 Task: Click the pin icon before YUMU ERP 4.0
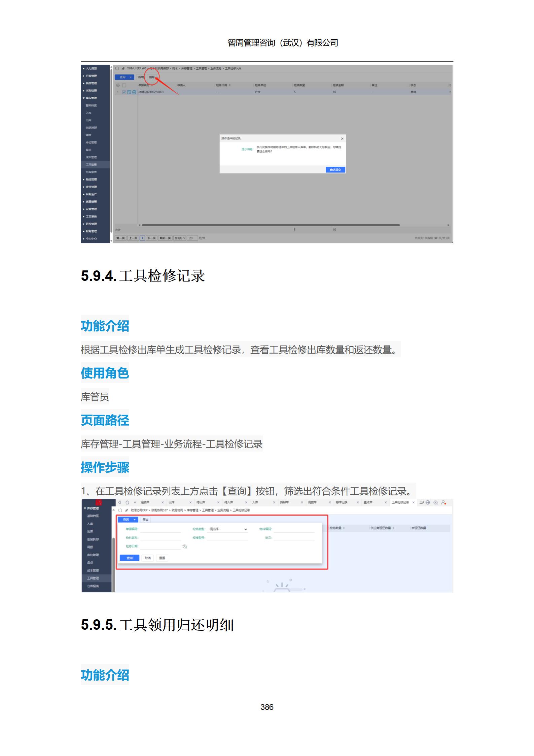pyautogui.click(x=123, y=68)
